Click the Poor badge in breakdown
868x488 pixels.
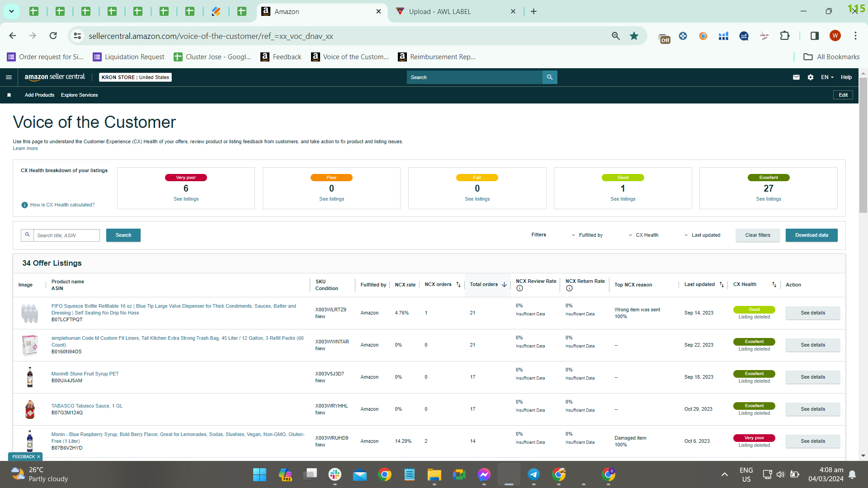pyautogui.click(x=331, y=178)
